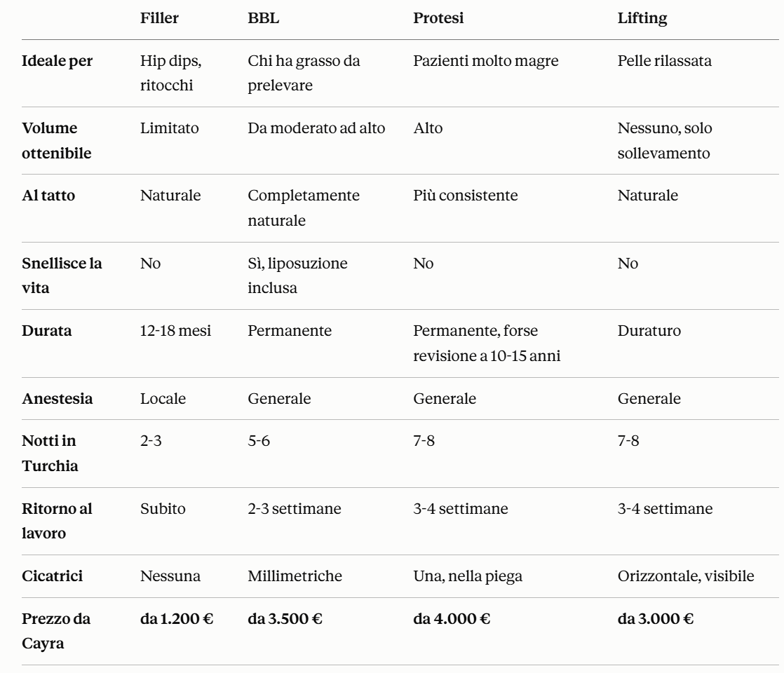The width and height of the screenshot is (784, 673).
Task: Select the 'da 3.000 €' Lifting price
Action: pos(656,619)
